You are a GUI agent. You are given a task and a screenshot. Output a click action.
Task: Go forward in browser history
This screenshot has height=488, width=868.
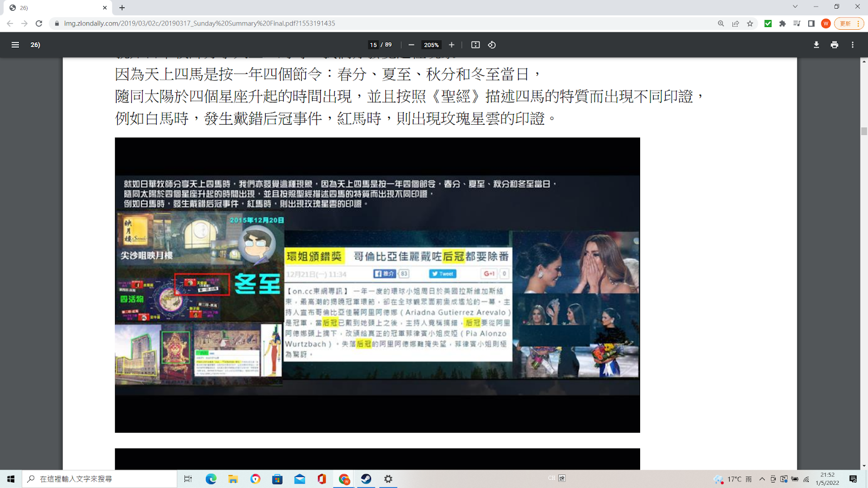point(24,23)
